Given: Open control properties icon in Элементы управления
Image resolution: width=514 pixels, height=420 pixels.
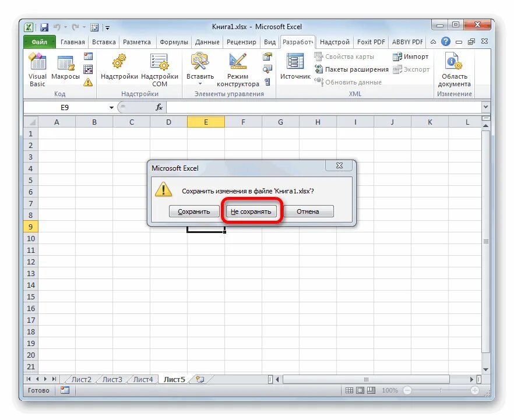Looking at the screenshot, I should 267,57.
